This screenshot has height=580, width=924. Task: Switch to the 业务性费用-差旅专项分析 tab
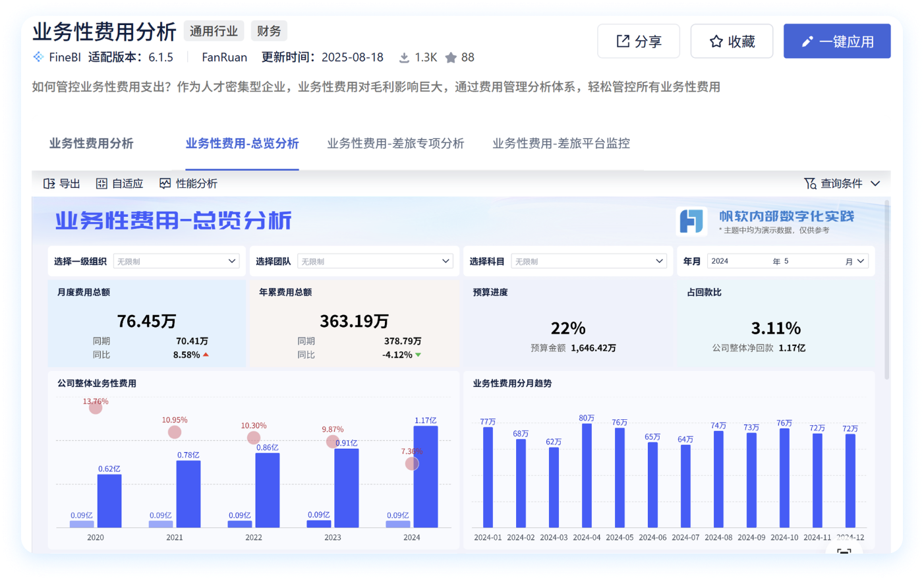[395, 144]
